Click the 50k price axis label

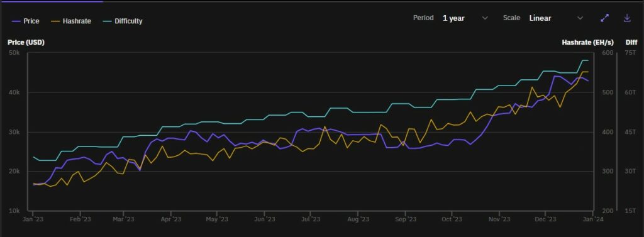click(14, 53)
